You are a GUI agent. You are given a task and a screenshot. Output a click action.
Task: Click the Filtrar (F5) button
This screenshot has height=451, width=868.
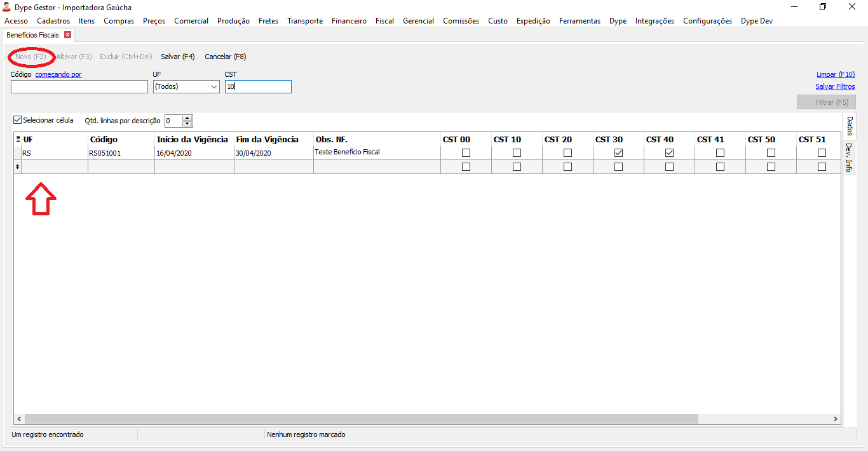(826, 102)
